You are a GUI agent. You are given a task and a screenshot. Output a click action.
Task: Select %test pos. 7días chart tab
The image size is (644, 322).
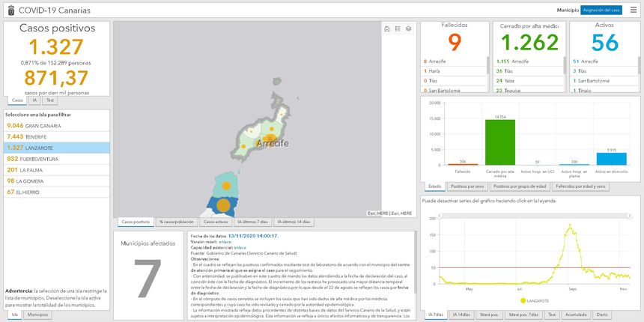(524, 315)
